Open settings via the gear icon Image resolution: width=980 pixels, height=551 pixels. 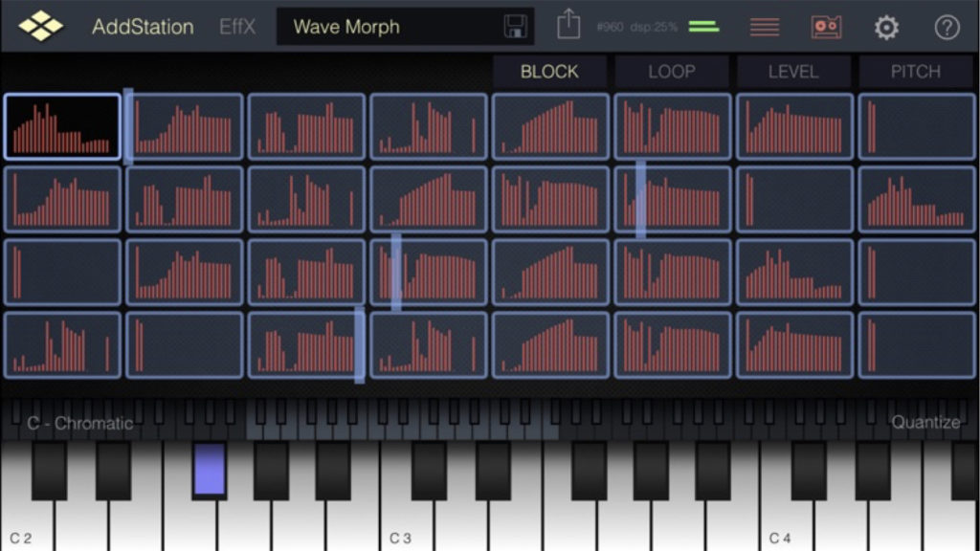[x=886, y=27]
